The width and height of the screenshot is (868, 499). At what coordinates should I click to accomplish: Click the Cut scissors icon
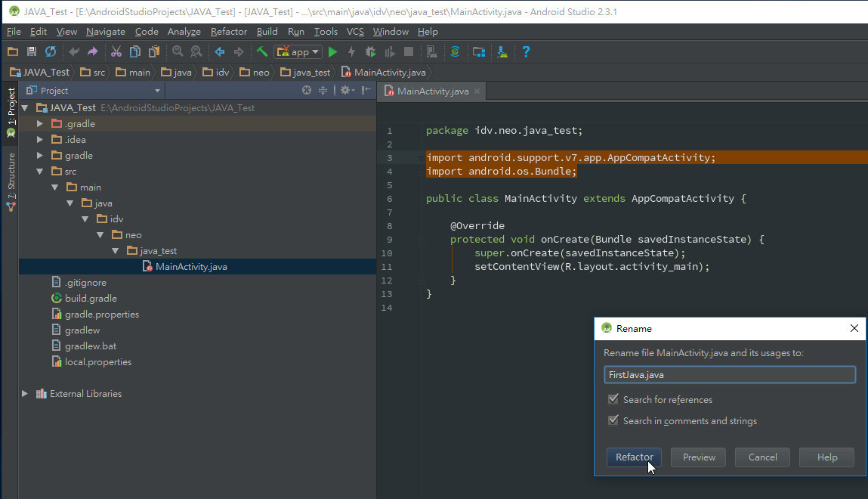pos(116,52)
